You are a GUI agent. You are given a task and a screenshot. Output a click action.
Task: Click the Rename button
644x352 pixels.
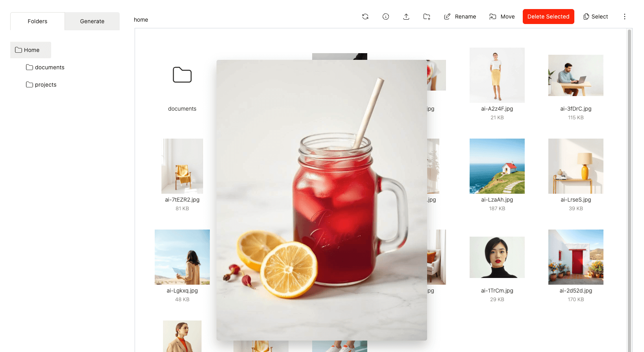tap(460, 17)
